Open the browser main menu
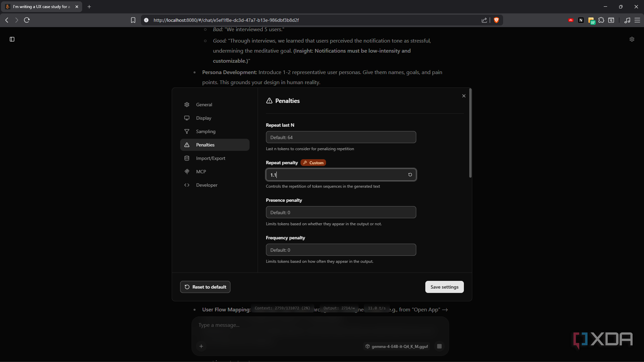 [x=637, y=20]
